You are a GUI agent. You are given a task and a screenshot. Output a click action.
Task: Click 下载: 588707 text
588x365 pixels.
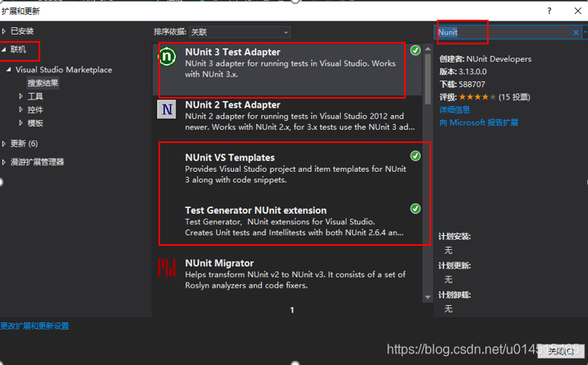tap(462, 85)
